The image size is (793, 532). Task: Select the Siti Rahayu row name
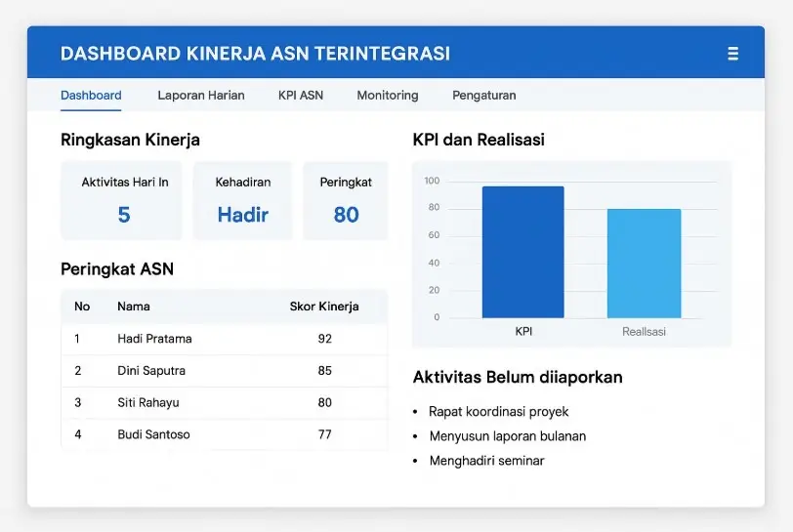[x=148, y=402]
